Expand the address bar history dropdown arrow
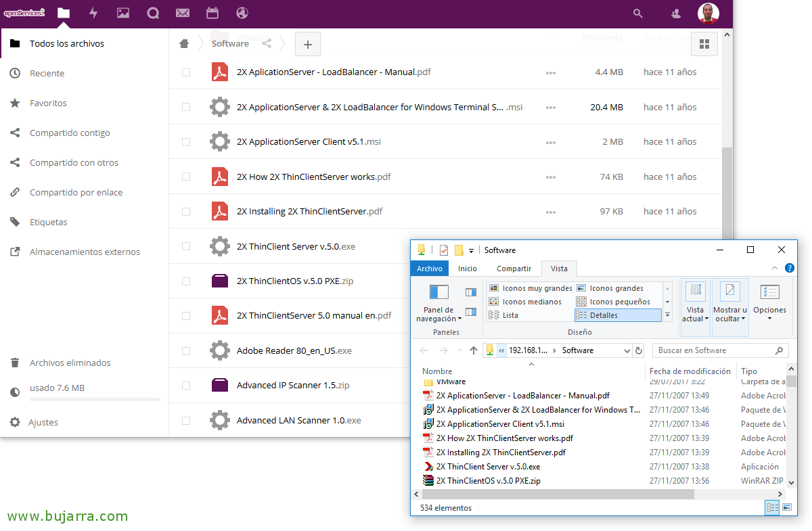 [x=627, y=350]
